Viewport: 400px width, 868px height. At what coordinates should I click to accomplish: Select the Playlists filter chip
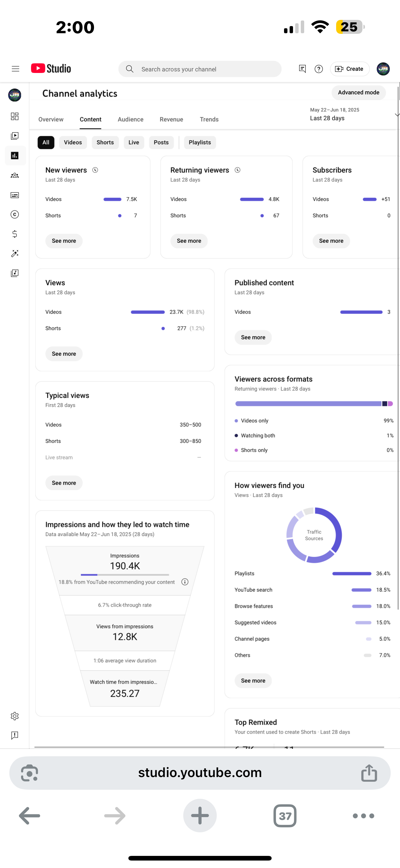click(200, 142)
